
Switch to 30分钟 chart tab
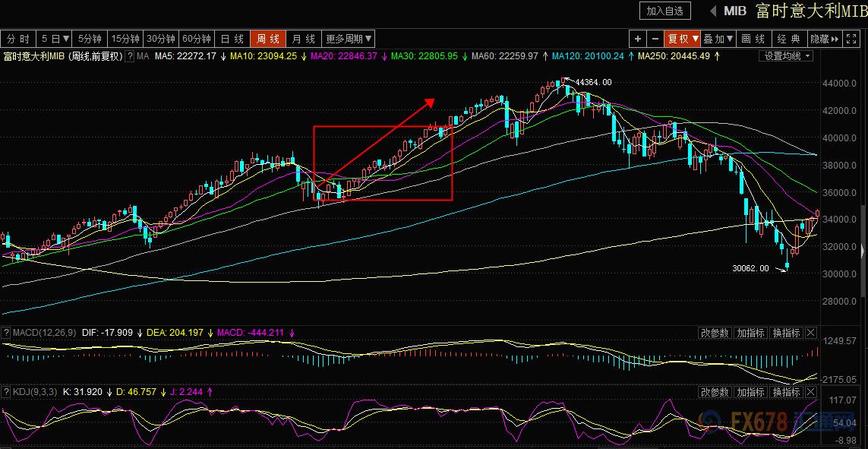(x=162, y=39)
